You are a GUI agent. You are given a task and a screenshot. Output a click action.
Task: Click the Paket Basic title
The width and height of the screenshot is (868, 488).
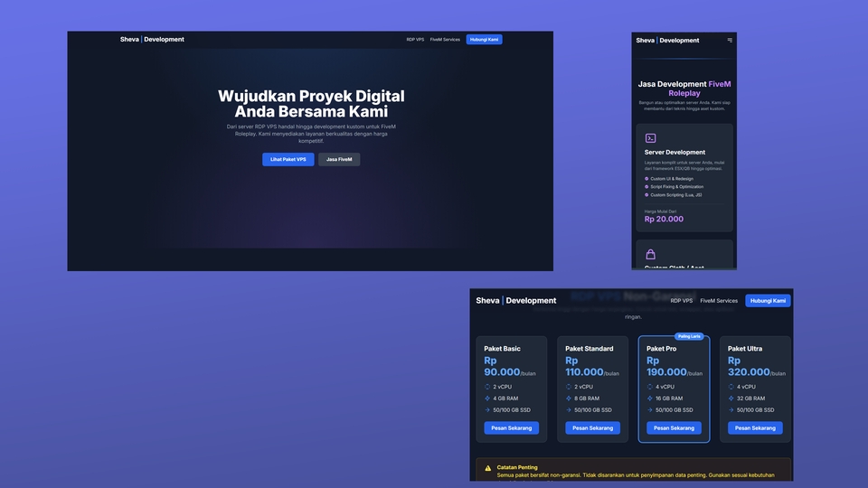coord(502,349)
